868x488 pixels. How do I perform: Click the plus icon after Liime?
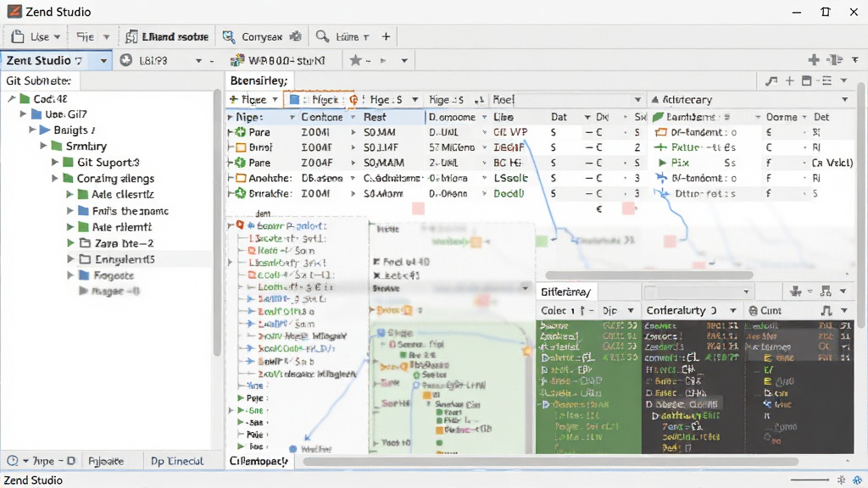pyautogui.click(x=386, y=36)
